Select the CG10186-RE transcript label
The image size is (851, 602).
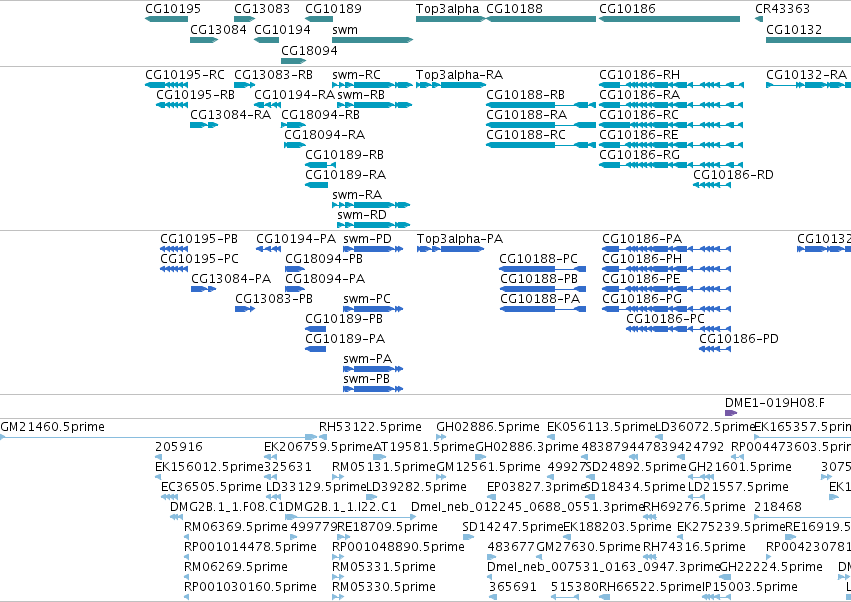click(x=639, y=135)
